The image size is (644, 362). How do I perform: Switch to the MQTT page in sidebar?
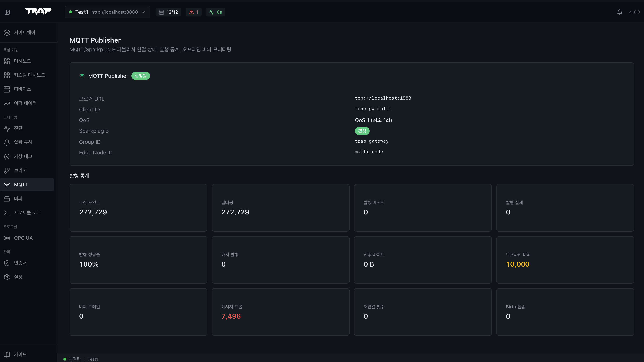pyautogui.click(x=21, y=184)
